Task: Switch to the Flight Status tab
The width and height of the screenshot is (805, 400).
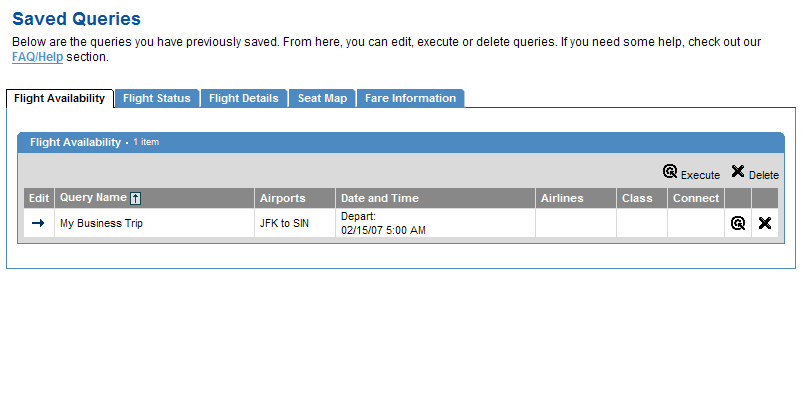Action: coord(157,98)
